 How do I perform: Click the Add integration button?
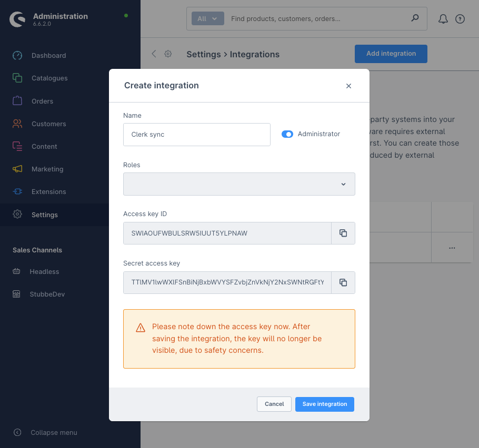[x=391, y=54]
